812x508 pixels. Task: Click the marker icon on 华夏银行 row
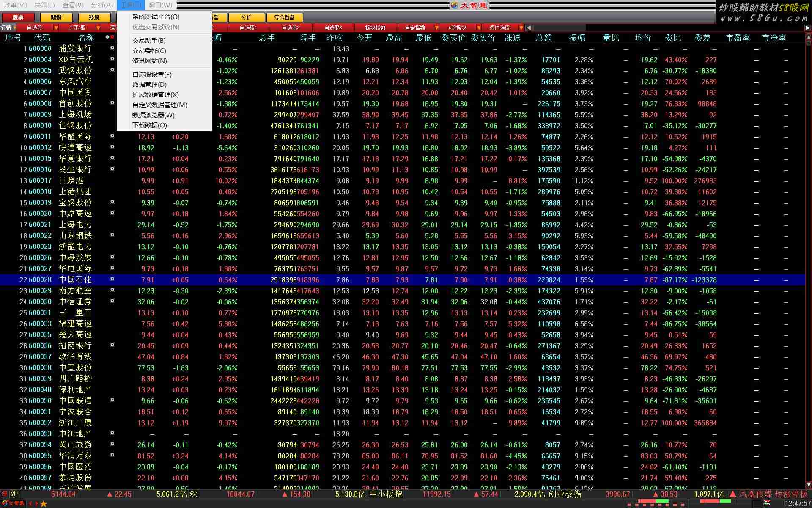(x=112, y=158)
